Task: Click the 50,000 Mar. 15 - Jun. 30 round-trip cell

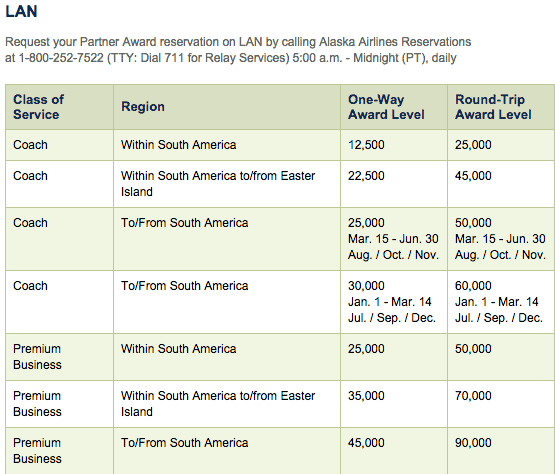Action: [x=501, y=239]
